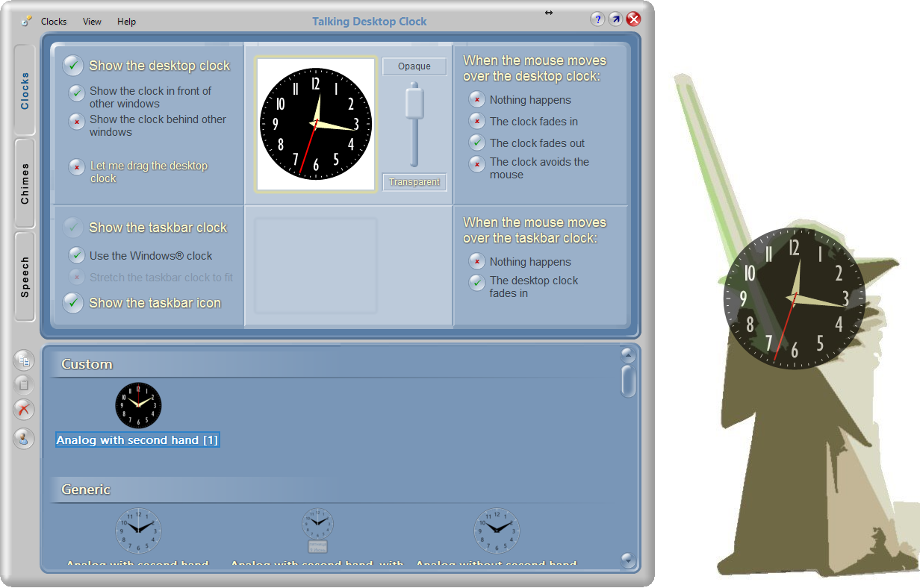Viewport: 920px width, 588px height.
Task: Click the Transparent button
Action: 414,182
